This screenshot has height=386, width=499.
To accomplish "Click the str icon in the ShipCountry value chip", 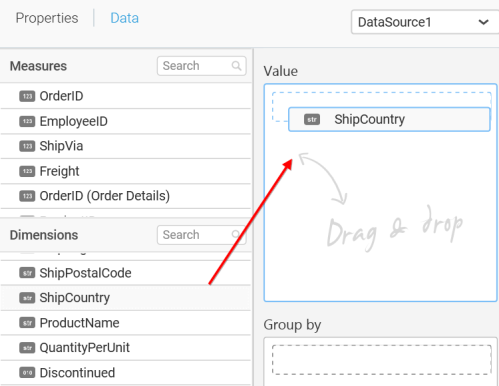I will click(312, 119).
